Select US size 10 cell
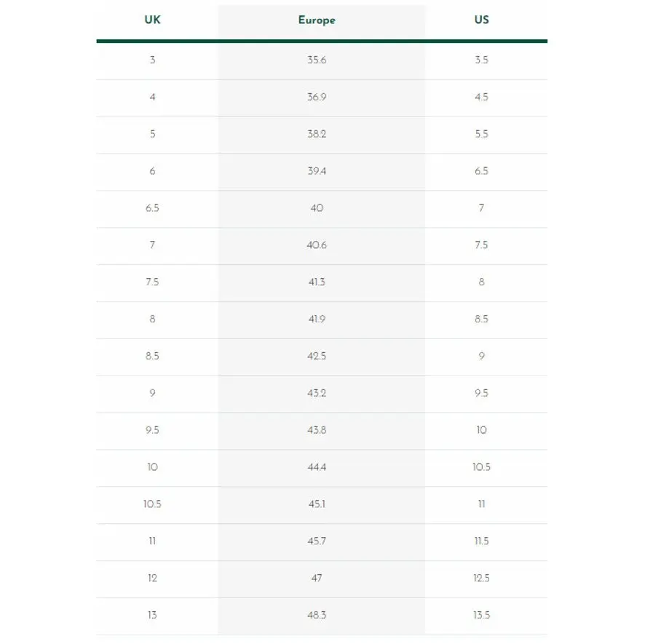This screenshot has width=645, height=644. [x=481, y=430]
